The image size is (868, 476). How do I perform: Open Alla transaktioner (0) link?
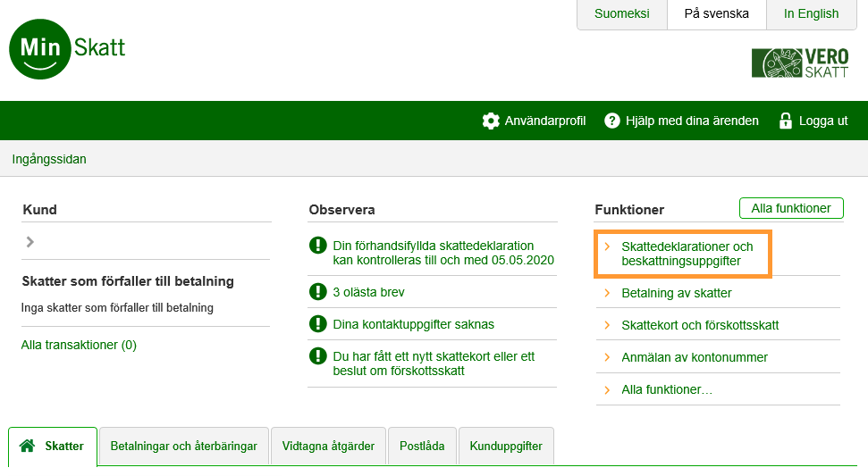coord(79,345)
